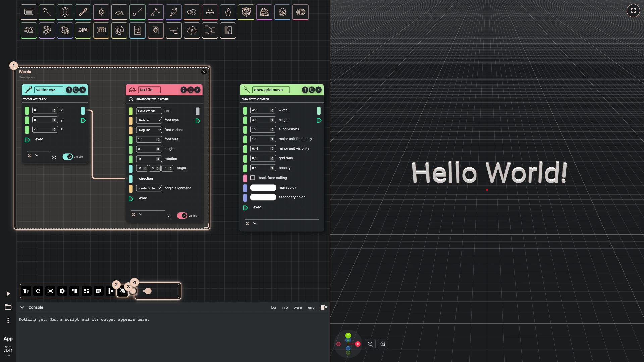
Task: Open the polyline category icon
Action: pyautogui.click(x=156, y=12)
